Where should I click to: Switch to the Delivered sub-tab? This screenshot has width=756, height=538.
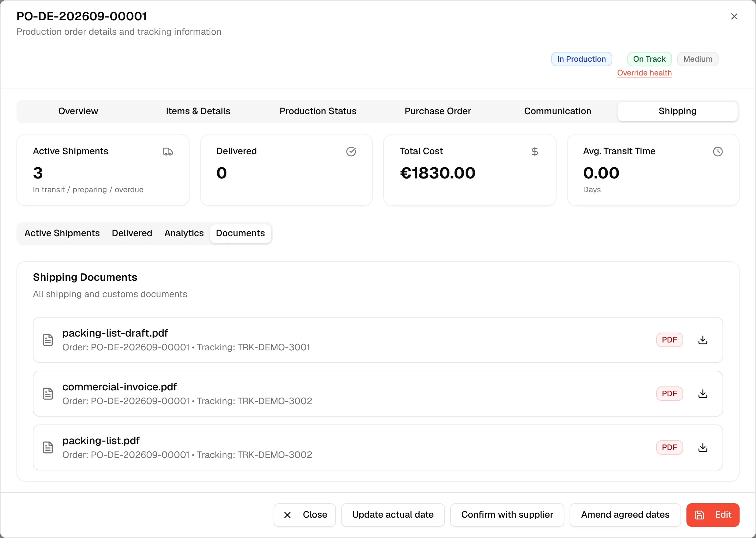tap(132, 233)
